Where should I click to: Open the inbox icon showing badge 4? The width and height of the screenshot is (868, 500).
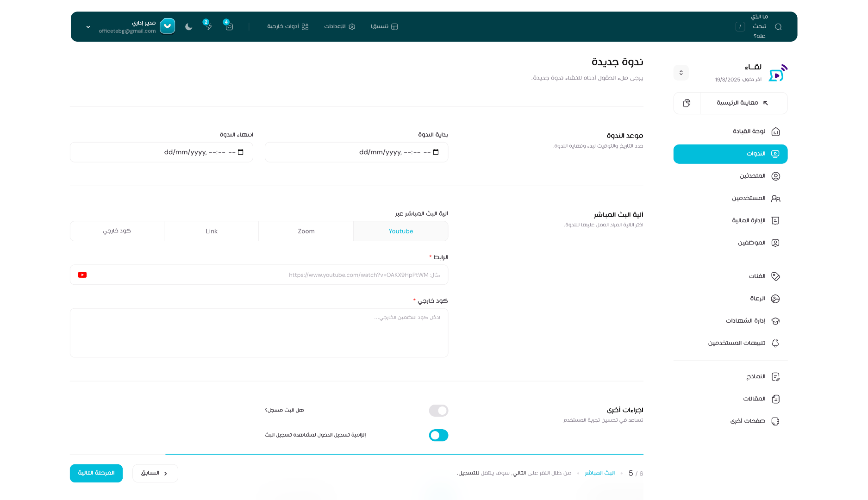click(x=229, y=27)
